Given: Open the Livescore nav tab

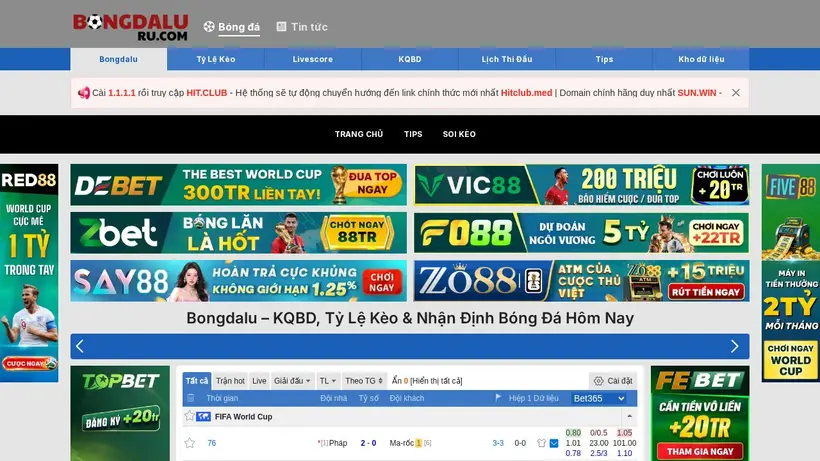Looking at the screenshot, I should point(313,59).
